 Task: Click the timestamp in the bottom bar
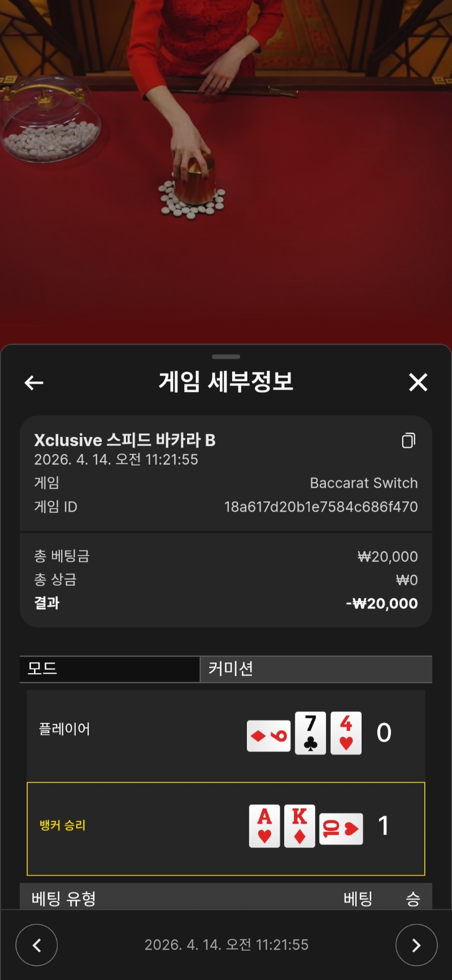[x=227, y=945]
